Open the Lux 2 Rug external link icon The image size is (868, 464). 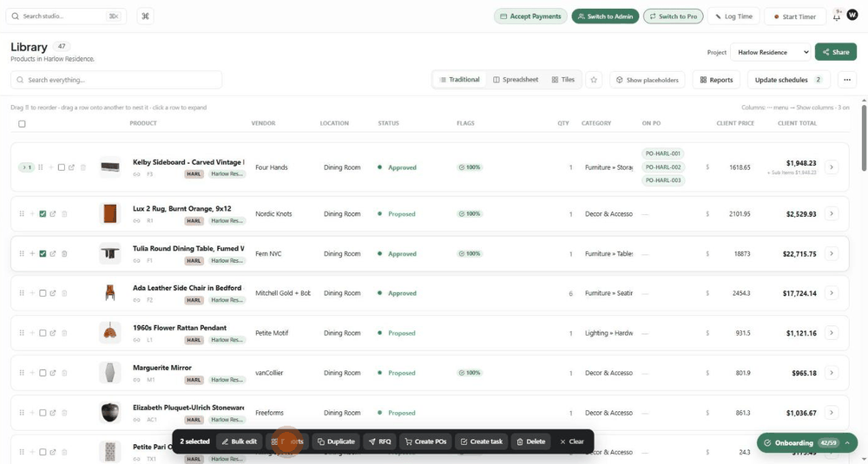pos(53,214)
